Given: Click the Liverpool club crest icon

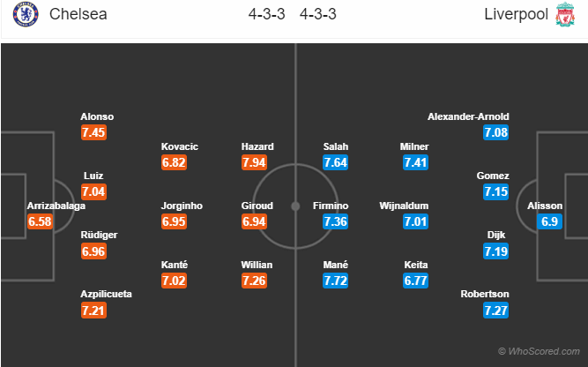Looking at the screenshot, I should [x=564, y=15].
